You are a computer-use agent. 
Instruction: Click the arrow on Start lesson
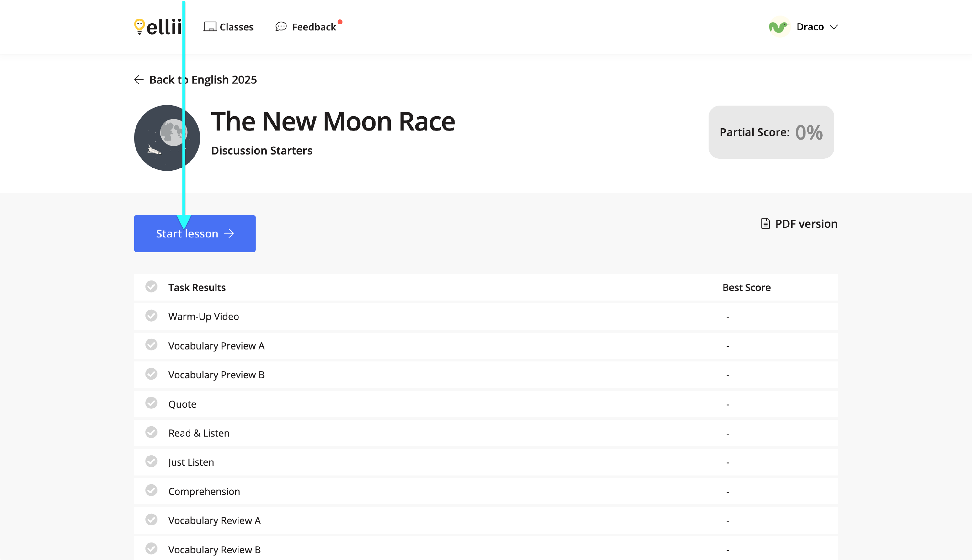click(229, 234)
